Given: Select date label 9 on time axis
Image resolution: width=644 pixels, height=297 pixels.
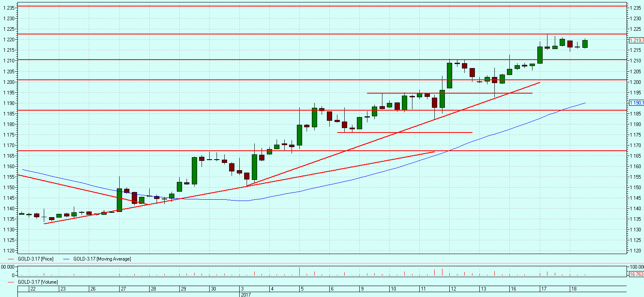Looking at the screenshot, I should [362, 289].
